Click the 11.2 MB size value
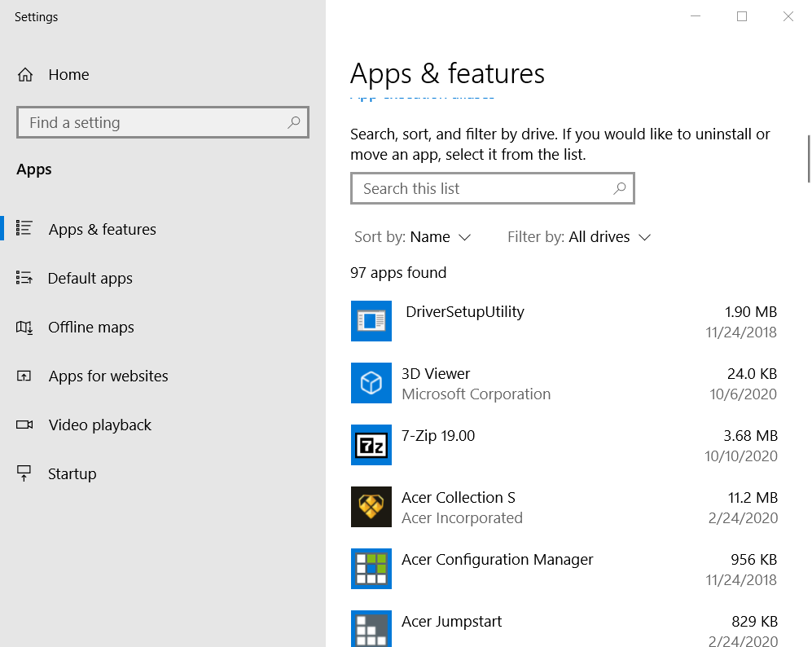This screenshot has height=647, width=812. (x=753, y=497)
